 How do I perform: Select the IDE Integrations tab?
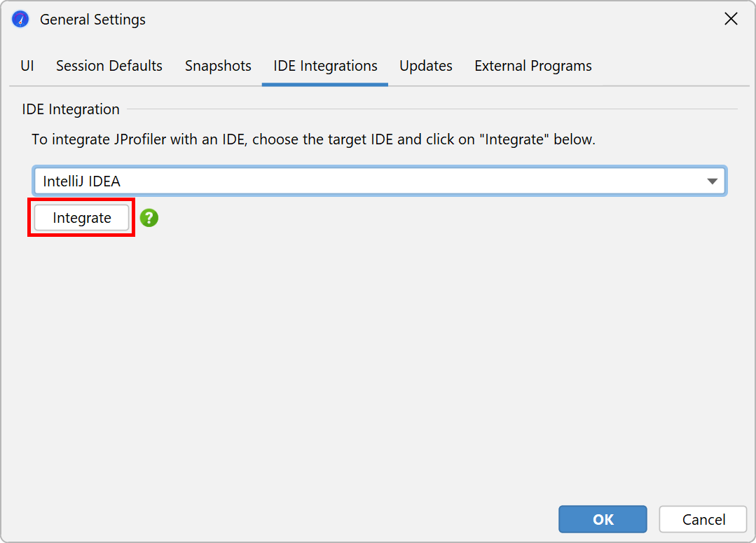(325, 66)
